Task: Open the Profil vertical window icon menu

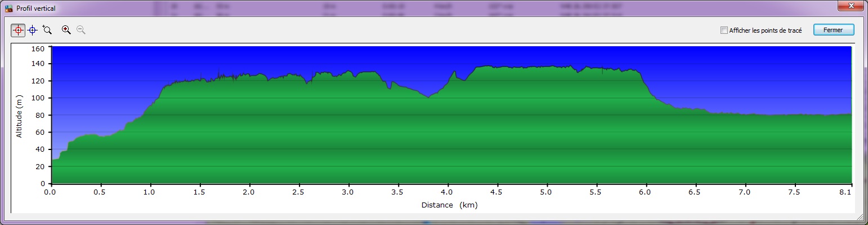Action: point(9,9)
